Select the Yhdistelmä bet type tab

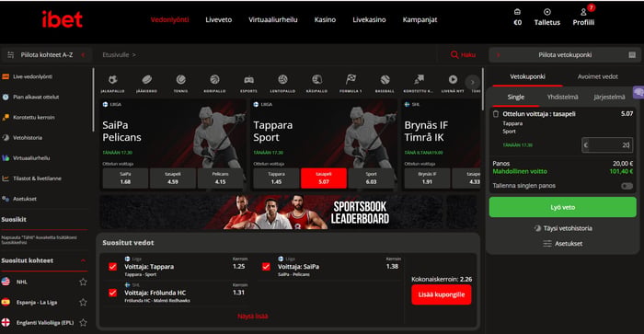pyautogui.click(x=562, y=97)
